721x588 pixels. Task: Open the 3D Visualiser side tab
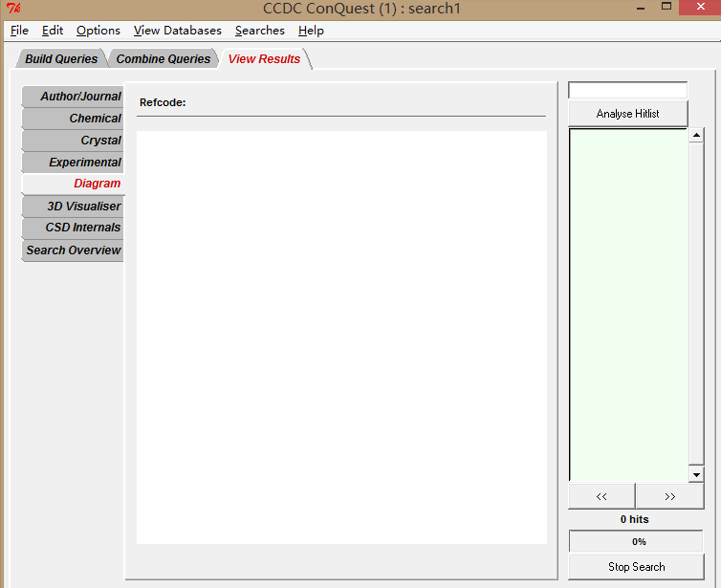pyautogui.click(x=73, y=206)
